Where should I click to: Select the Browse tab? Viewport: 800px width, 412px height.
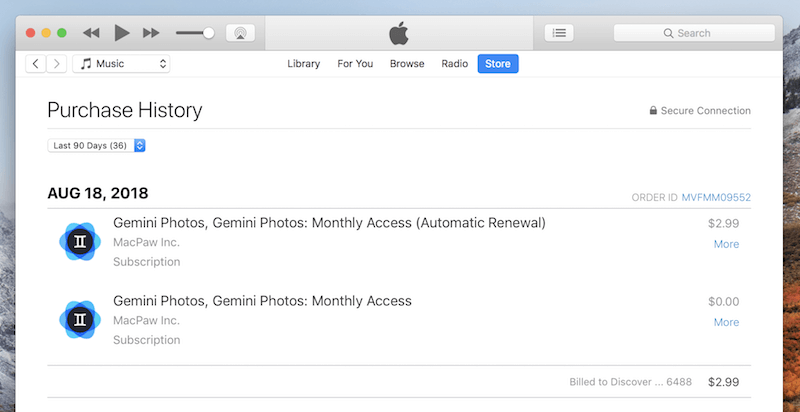tap(407, 64)
